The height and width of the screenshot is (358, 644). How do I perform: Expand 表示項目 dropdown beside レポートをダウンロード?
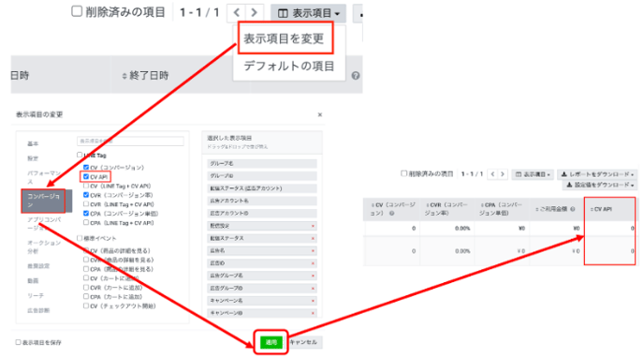coord(533,174)
